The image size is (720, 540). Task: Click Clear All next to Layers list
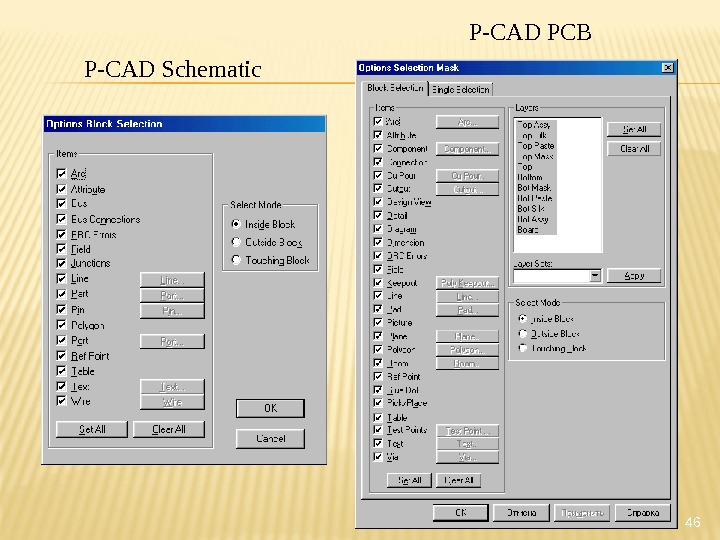(634, 149)
